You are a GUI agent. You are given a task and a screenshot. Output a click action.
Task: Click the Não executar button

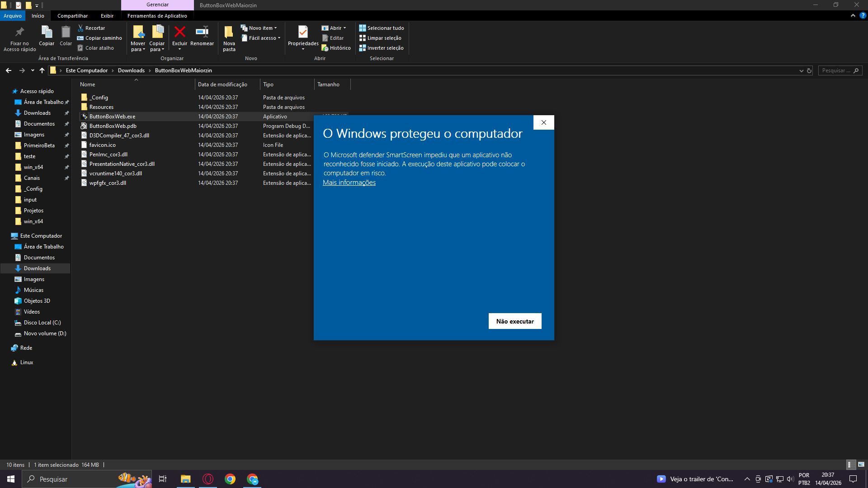(x=515, y=321)
